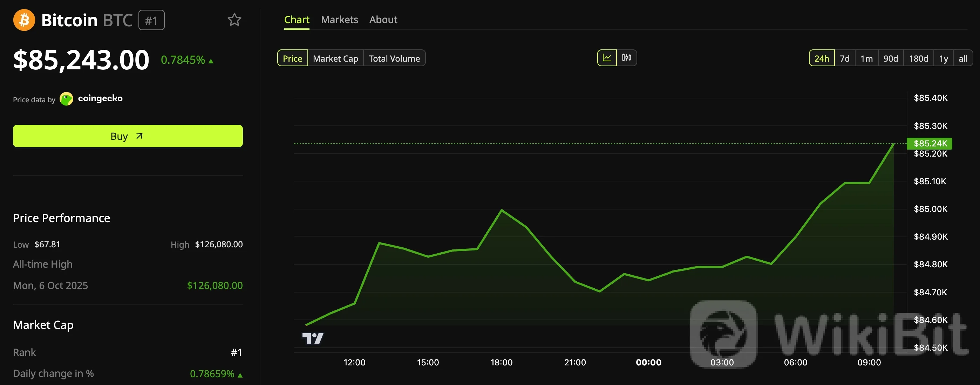Open the Markets tab
The width and height of the screenshot is (980, 385).
(339, 19)
